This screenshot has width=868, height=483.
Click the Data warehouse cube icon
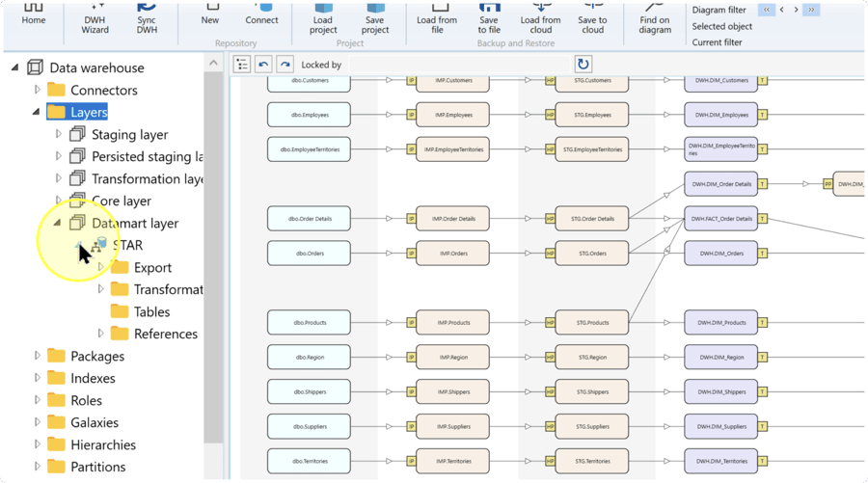pyautogui.click(x=35, y=67)
